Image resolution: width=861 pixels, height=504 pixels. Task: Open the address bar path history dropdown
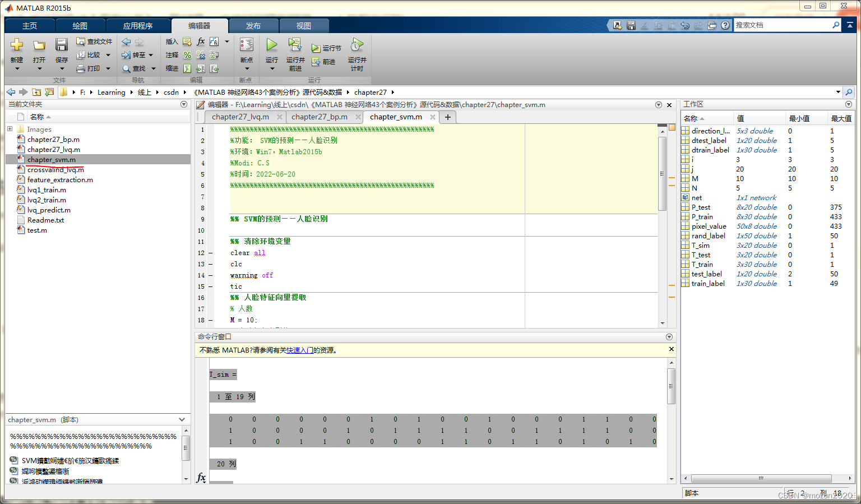pyautogui.click(x=838, y=92)
